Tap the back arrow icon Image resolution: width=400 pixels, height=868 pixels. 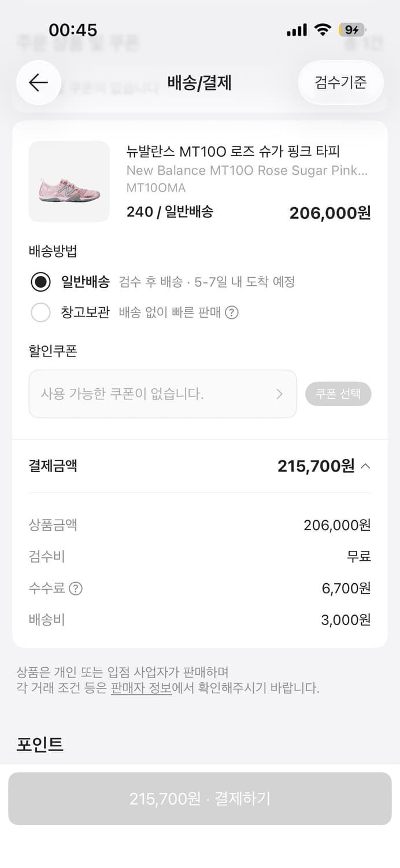click(38, 83)
